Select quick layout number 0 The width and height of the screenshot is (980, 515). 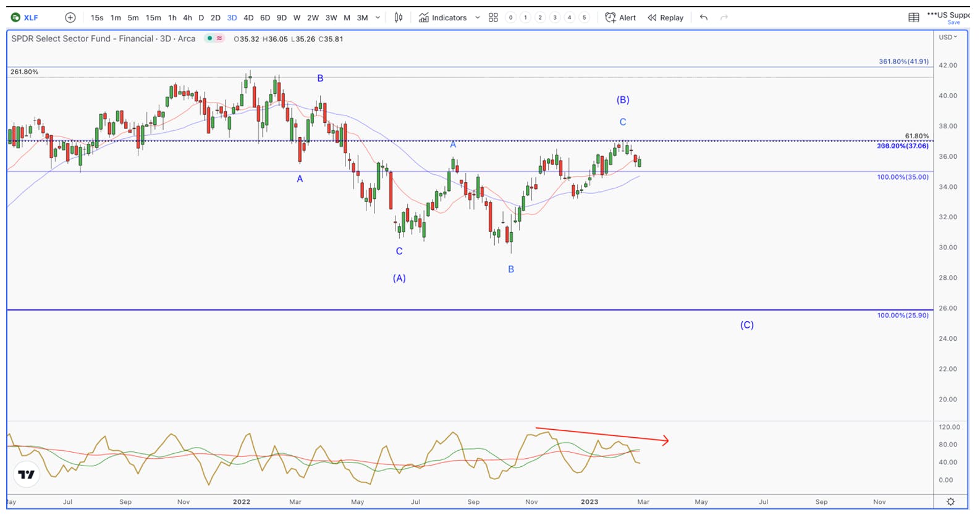pos(510,17)
